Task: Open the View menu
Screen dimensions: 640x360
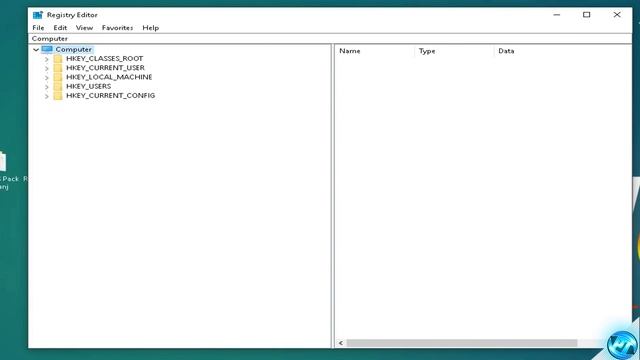Action: point(84,28)
